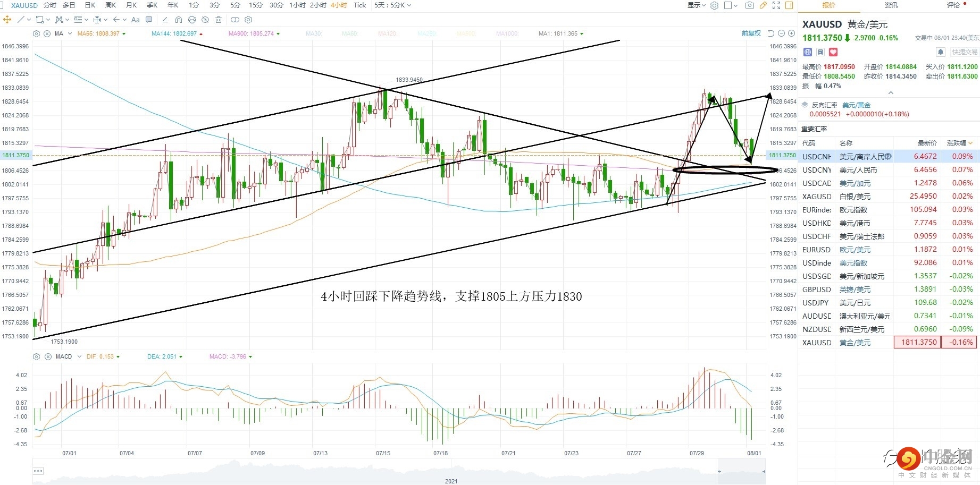Open the 白银/美元 quote link
The width and height of the screenshot is (980, 485).
coord(855,197)
